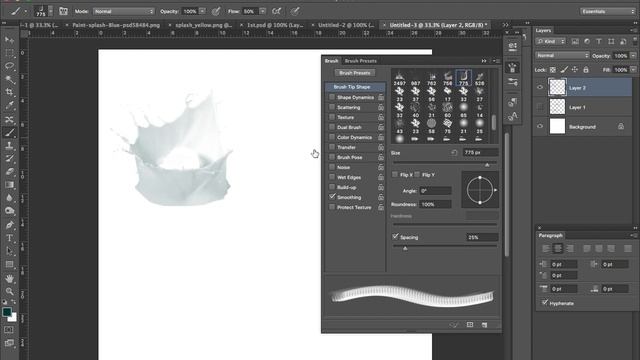Uncheck the Hyphenate checkbox
This screenshot has height=360, width=640.
tap(544, 302)
